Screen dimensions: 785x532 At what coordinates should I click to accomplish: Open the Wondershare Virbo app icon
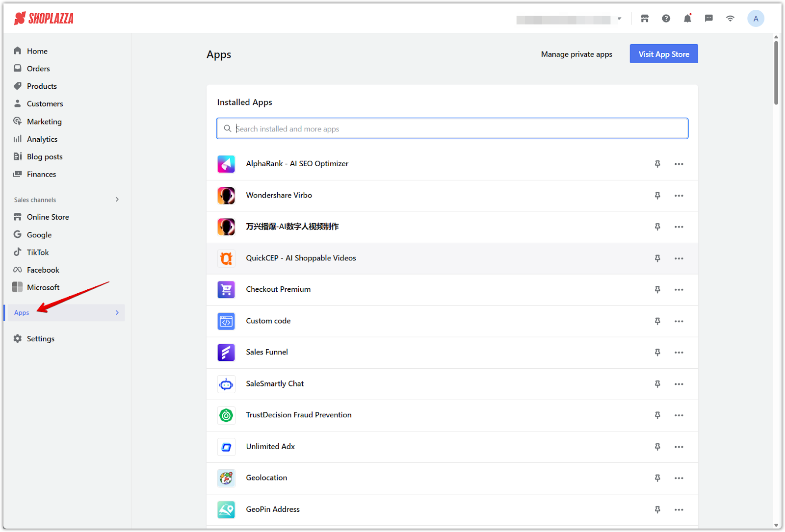226,196
